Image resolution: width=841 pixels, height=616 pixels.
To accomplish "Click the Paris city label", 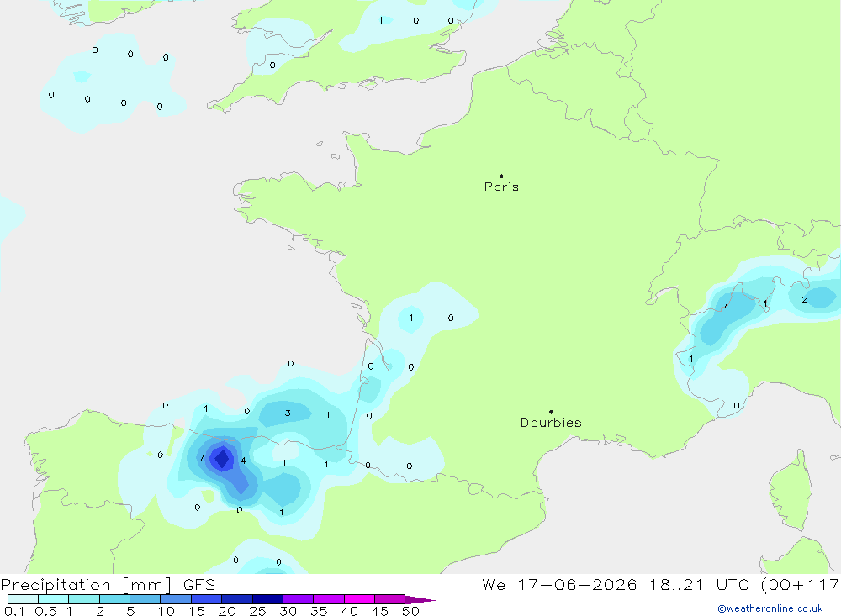I will coord(501,187).
